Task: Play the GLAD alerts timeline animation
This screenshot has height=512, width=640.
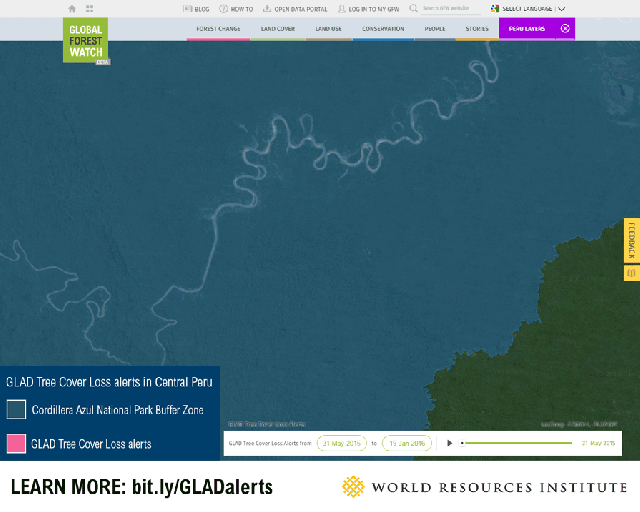Action: pyautogui.click(x=449, y=443)
